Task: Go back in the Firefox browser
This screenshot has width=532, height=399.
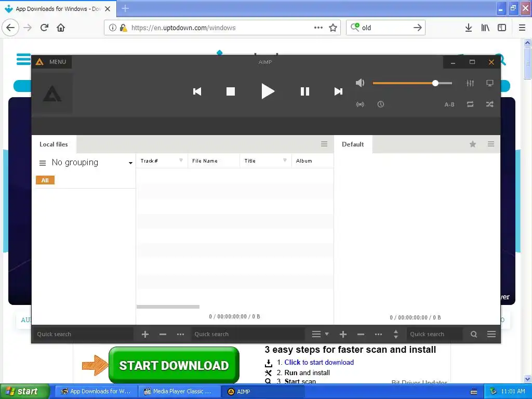Action: coord(10,28)
